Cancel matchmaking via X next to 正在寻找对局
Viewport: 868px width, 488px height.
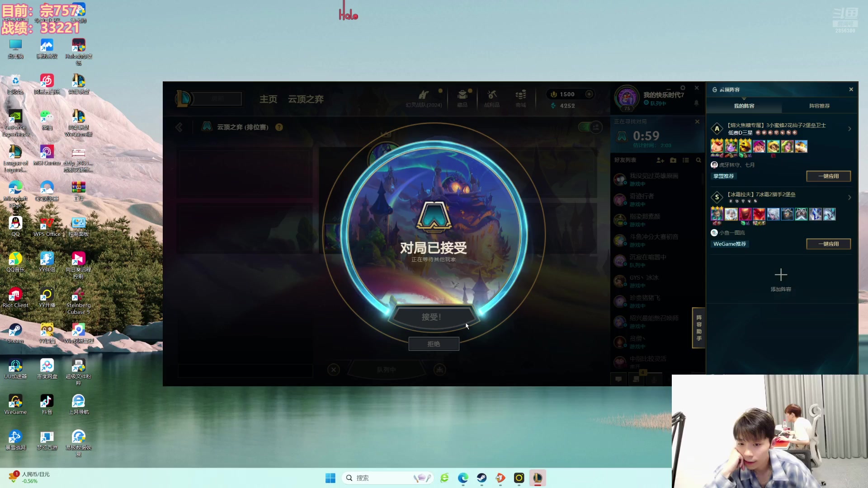697,122
